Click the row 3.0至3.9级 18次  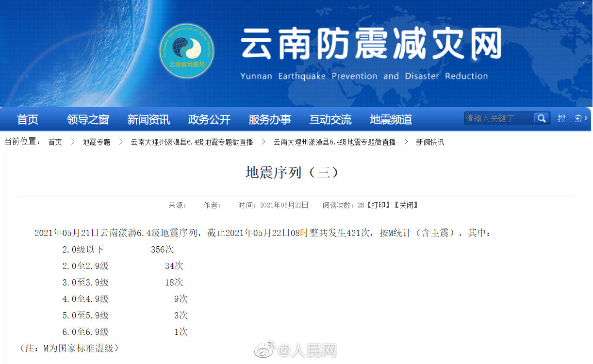pos(123,283)
